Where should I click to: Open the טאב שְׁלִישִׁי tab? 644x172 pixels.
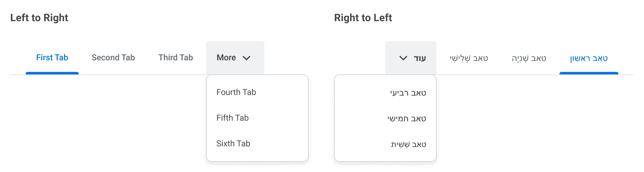(469, 58)
